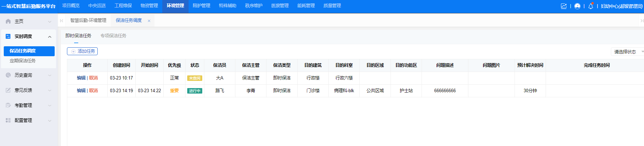644x146 pixels.
Task: Open the notification bell icon
Action: 591,6
